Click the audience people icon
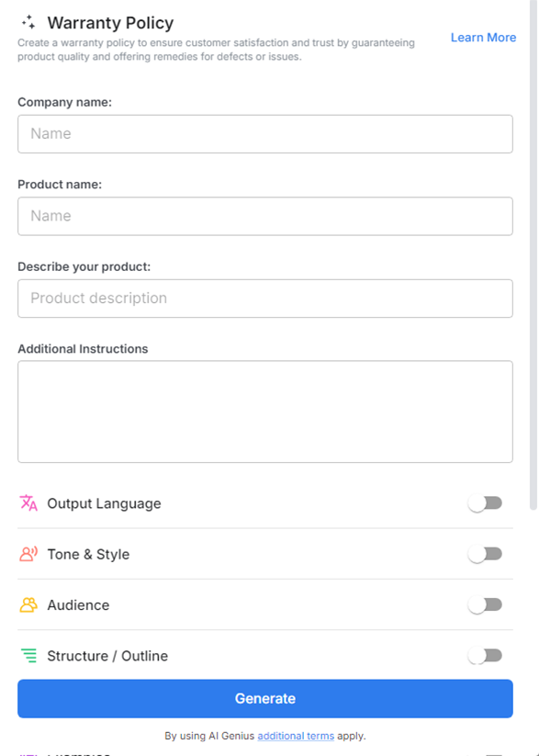 click(28, 604)
